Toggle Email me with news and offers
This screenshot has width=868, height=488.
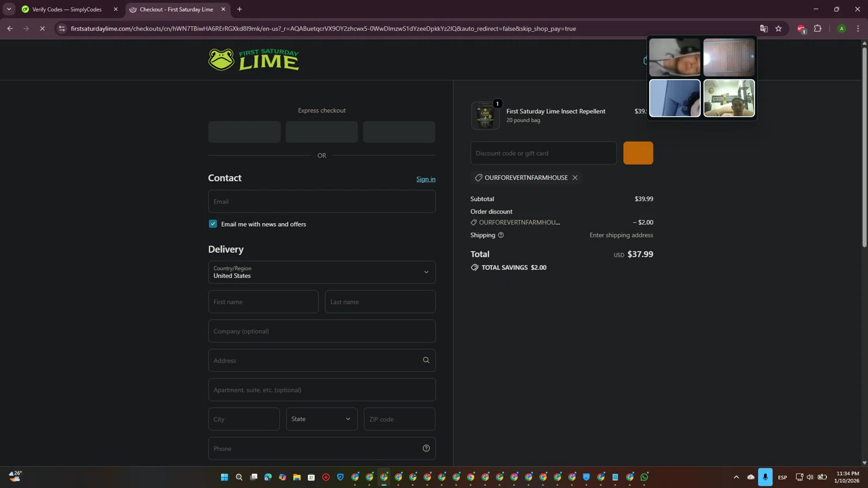pos(213,224)
